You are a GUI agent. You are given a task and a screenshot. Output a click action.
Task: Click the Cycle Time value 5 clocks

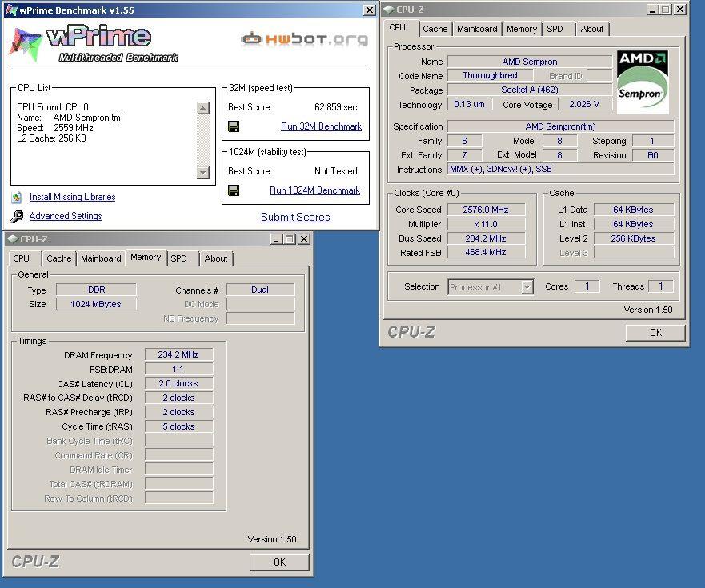pos(178,426)
